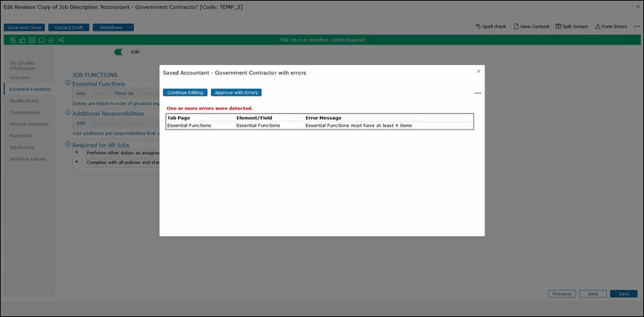Open the dialog's three-dot more options menu
Viewport: 644px width, 317px height.
tap(477, 93)
